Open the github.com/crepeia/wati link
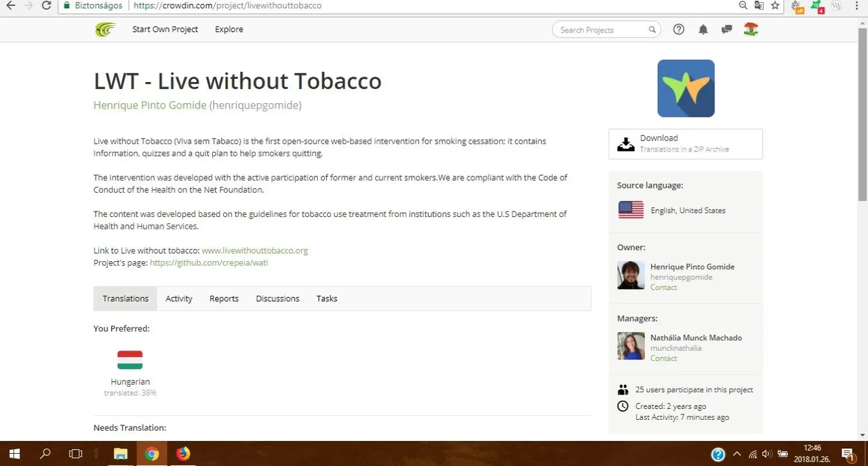 (209, 263)
